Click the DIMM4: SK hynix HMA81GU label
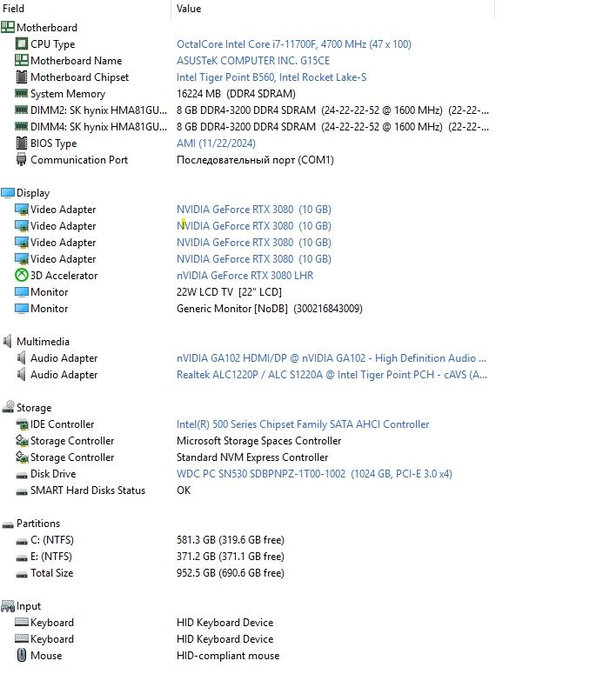This screenshot has height=674, width=616. (98, 127)
